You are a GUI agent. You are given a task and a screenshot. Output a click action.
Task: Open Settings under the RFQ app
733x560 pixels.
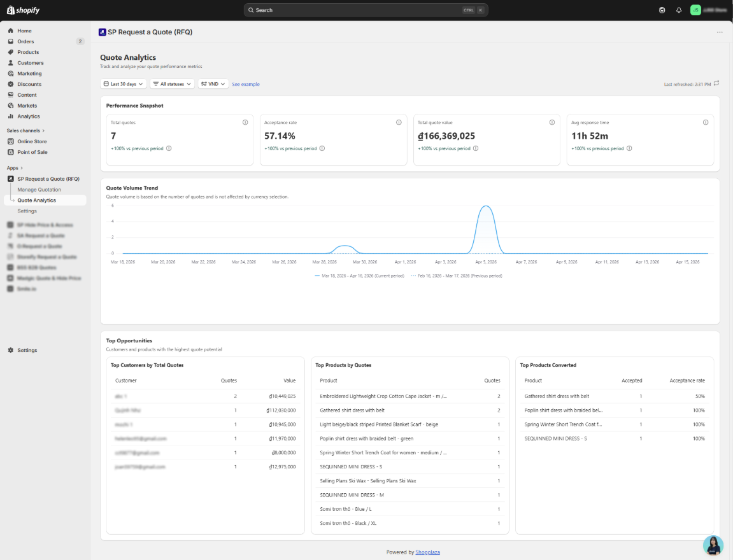pos(27,211)
